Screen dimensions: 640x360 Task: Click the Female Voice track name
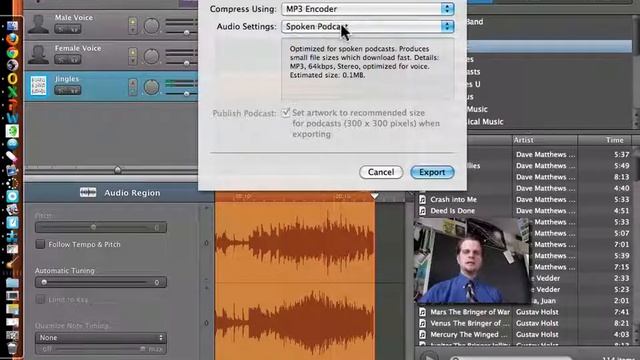click(x=78, y=48)
